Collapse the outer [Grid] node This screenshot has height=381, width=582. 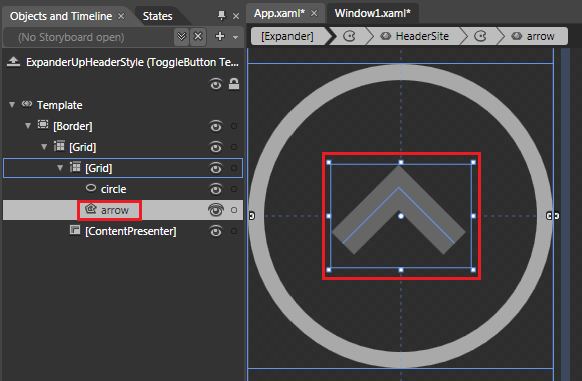coord(44,147)
